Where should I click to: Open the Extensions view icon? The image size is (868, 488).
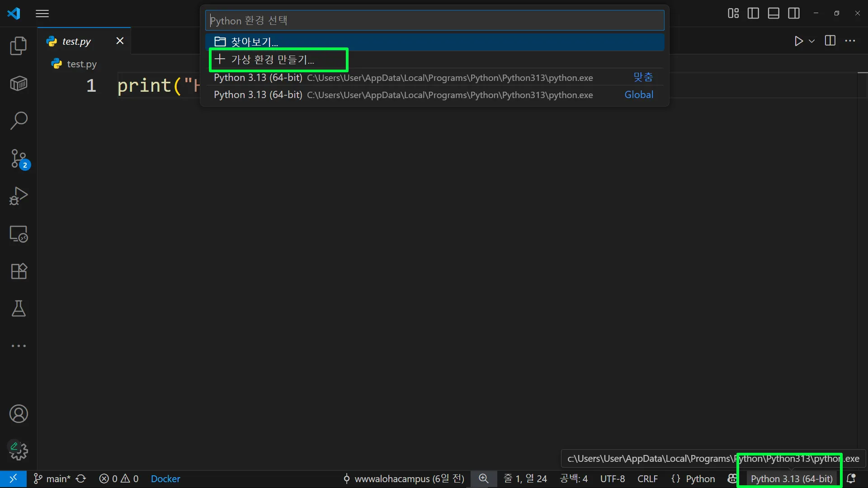(19, 271)
